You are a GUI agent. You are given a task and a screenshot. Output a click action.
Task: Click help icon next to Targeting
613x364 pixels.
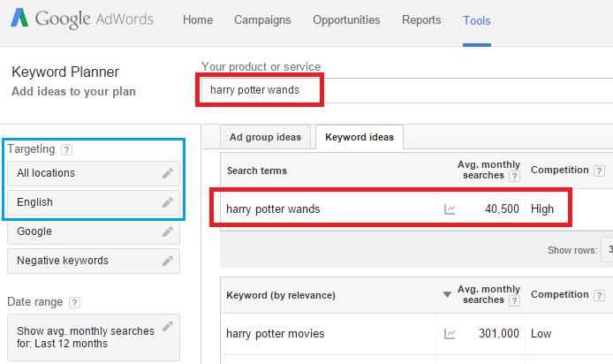[67, 150]
